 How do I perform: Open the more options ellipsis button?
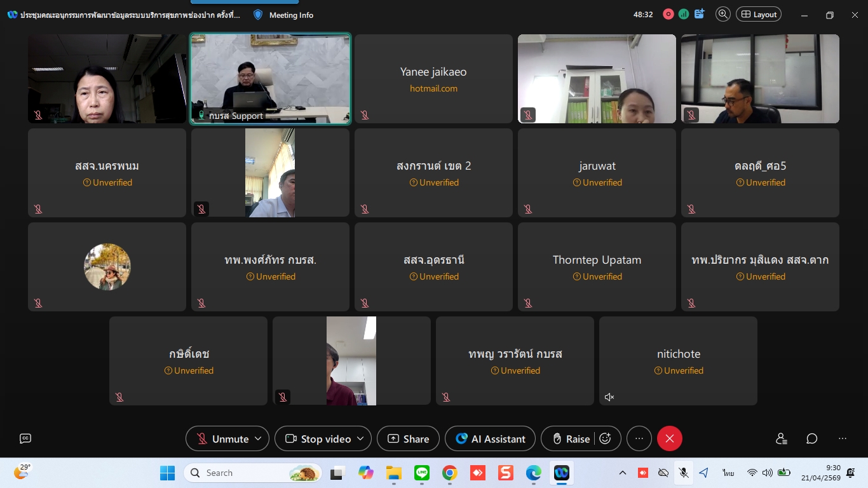tap(639, 438)
